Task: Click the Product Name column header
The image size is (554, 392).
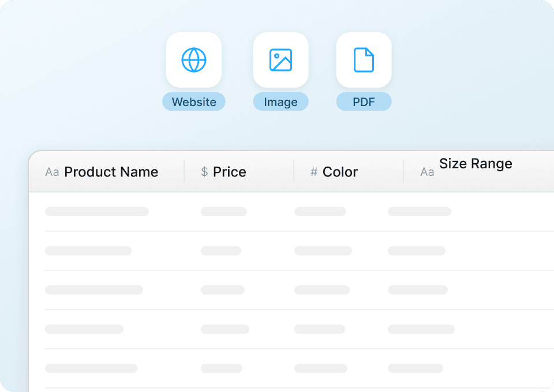Action: pos(111,172)
